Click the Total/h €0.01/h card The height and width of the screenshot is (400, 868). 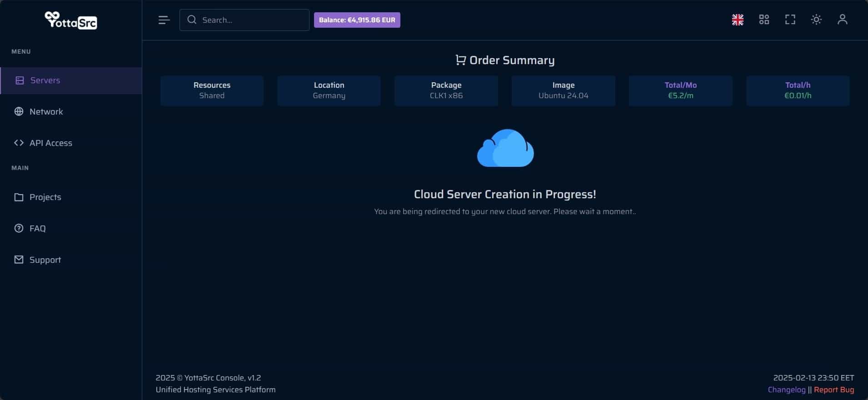click(x=798, y=90)
